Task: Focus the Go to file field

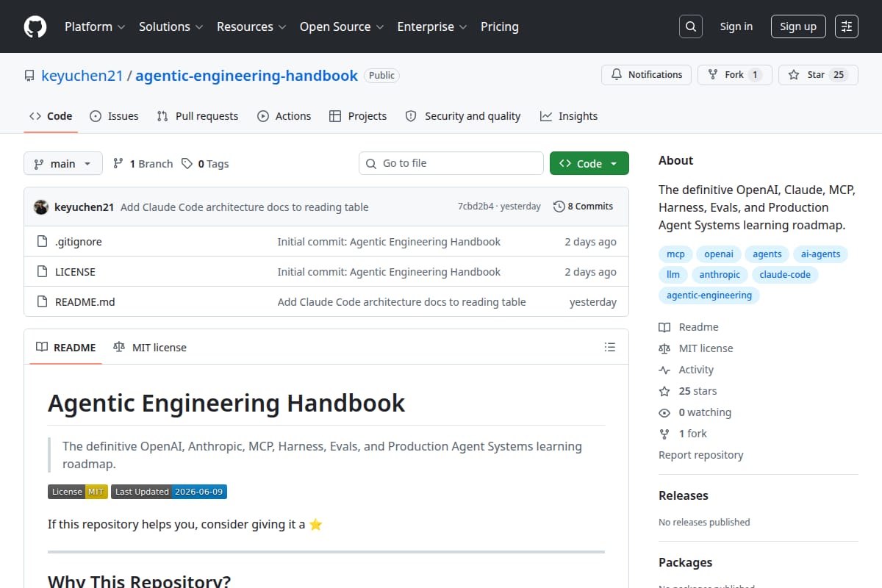Action: (451, 163)
